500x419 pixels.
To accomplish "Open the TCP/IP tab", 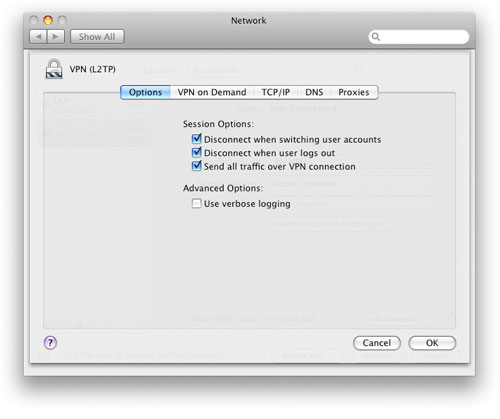I will tap(275, 92).
